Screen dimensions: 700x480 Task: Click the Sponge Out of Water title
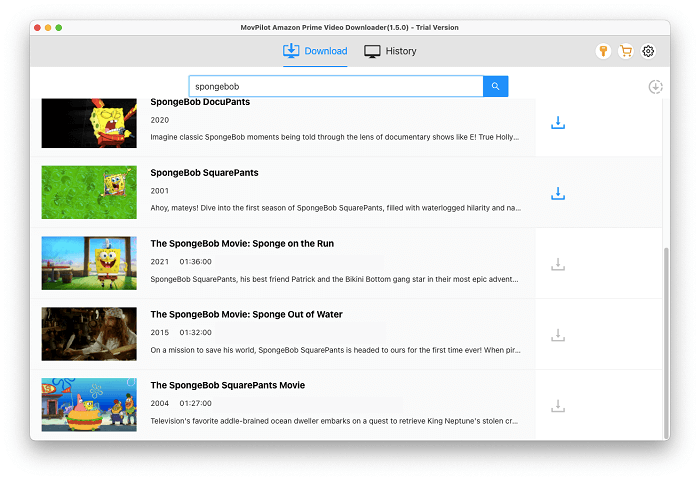246,314
